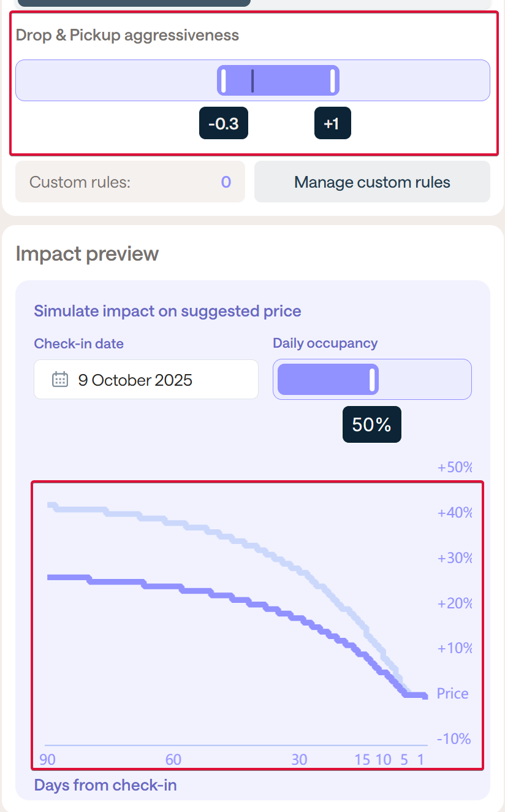Click the calendar icon in Check-in date
This screenshot has width=505, height=812.
click(x=59, y=380)
